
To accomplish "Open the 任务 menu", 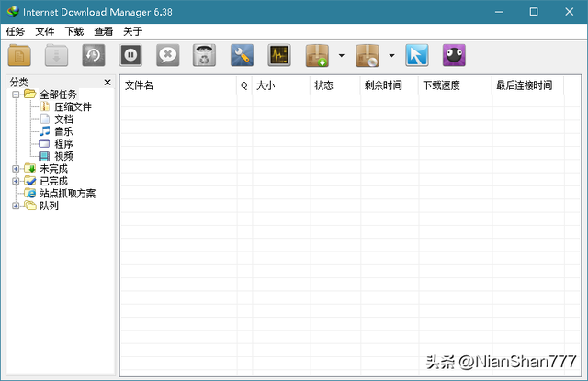I will tap(16, 31).
